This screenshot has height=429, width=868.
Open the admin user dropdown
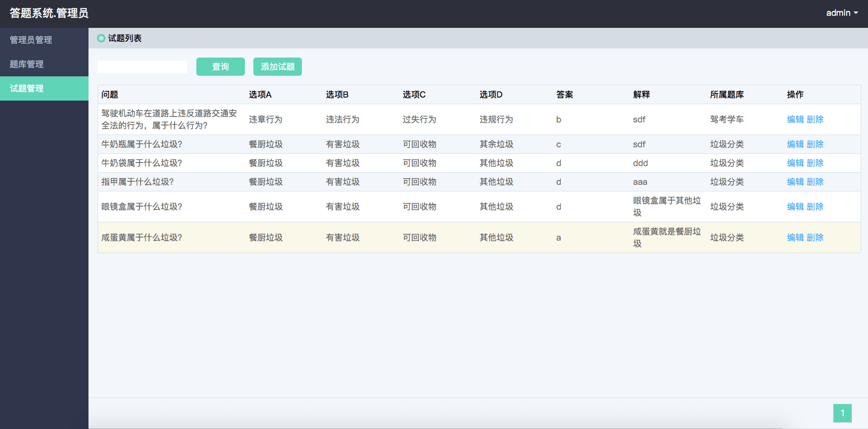(x=842, y=13)
